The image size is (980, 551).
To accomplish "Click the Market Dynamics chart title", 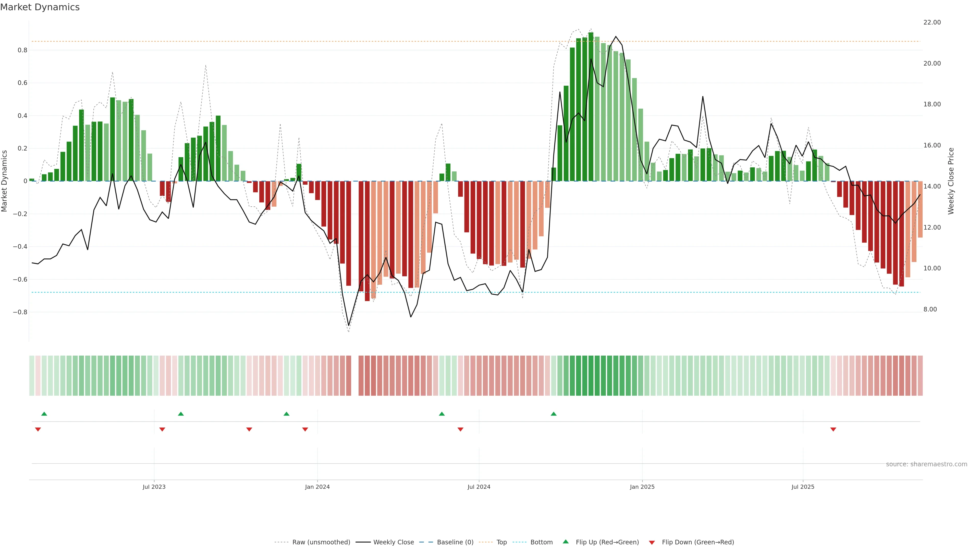I will 40,7.
